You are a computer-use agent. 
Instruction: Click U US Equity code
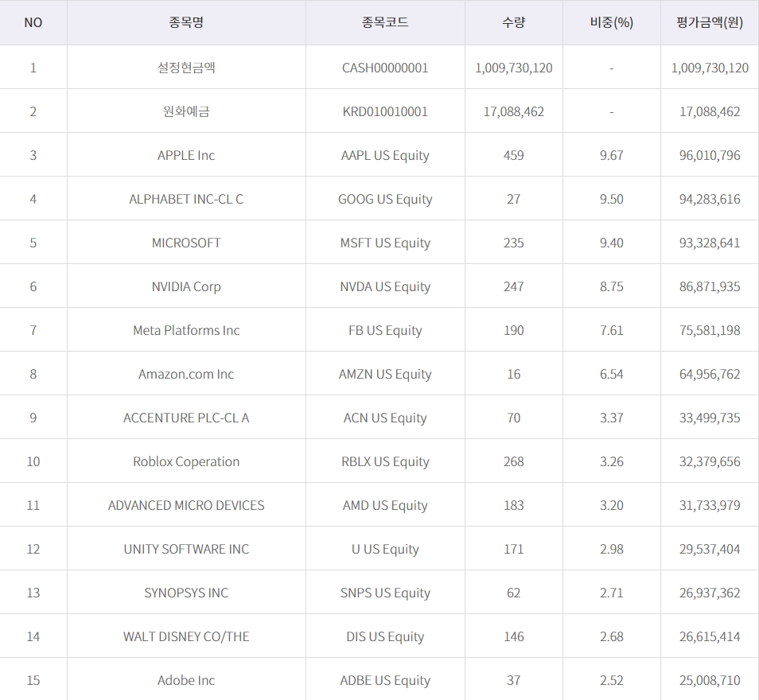(385, 549)
